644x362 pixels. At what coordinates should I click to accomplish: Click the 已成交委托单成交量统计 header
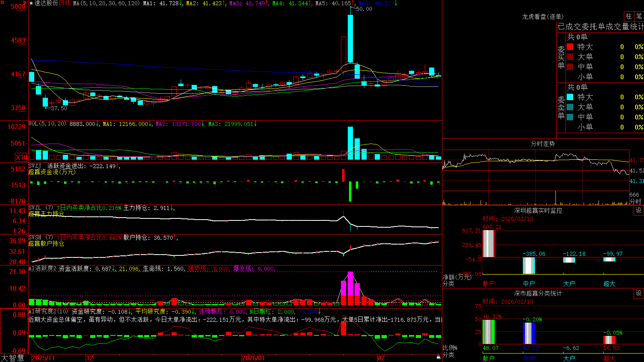coord(601,27)
